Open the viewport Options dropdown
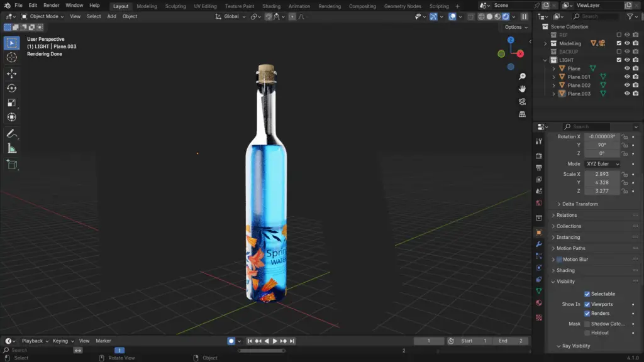 pyautogui.click(x=516, y=27)
